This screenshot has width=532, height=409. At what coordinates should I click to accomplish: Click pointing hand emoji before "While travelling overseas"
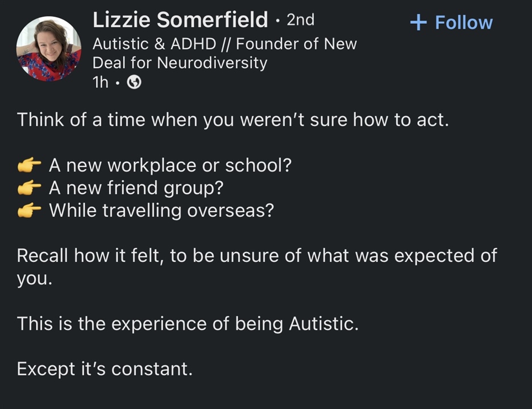click(x=29, y=211)
